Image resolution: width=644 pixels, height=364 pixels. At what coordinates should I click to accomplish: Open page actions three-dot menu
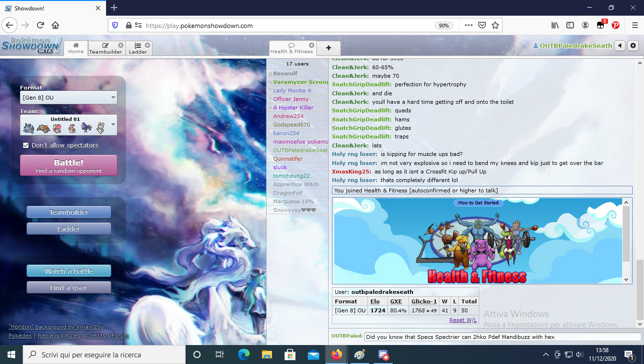tap(468, 25)
